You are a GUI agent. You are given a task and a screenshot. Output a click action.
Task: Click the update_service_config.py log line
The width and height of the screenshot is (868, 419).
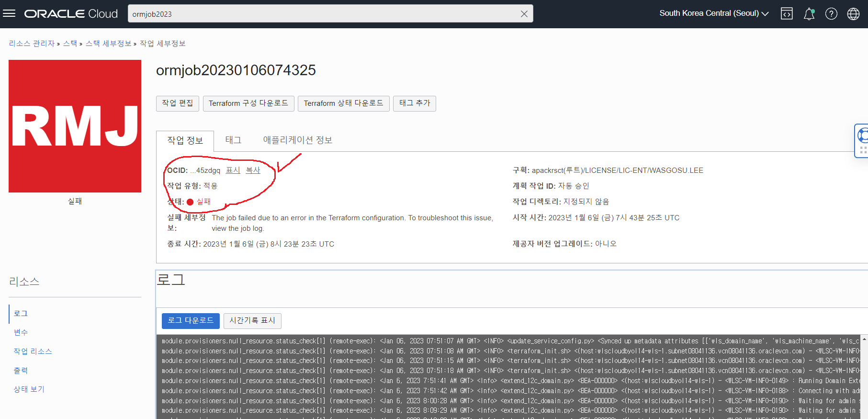coord(510,341)
